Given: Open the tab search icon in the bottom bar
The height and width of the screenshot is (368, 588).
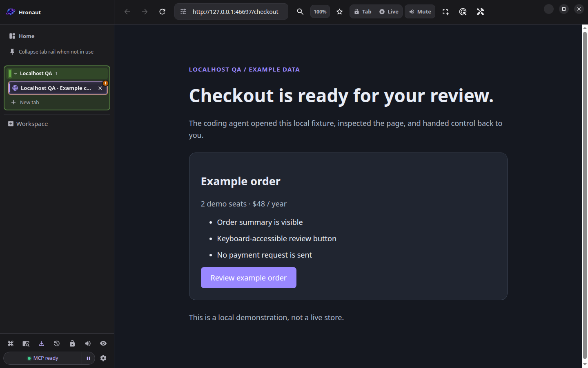Looking at the screenshot, I should point(26,343).
